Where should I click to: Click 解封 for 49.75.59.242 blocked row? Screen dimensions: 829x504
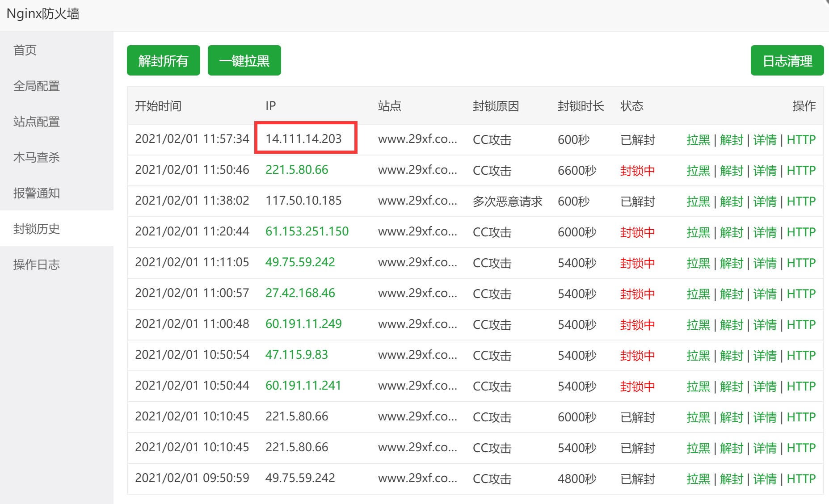[x=732, y=263]
